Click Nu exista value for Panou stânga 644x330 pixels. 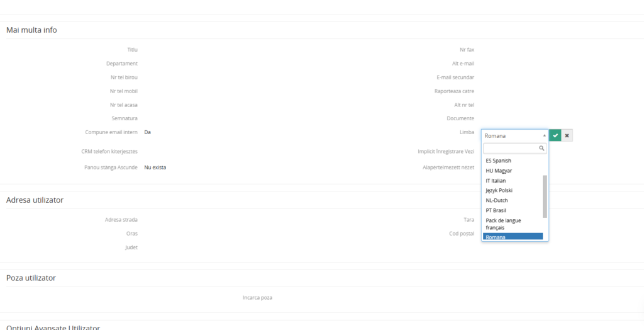tap(155, 168)
